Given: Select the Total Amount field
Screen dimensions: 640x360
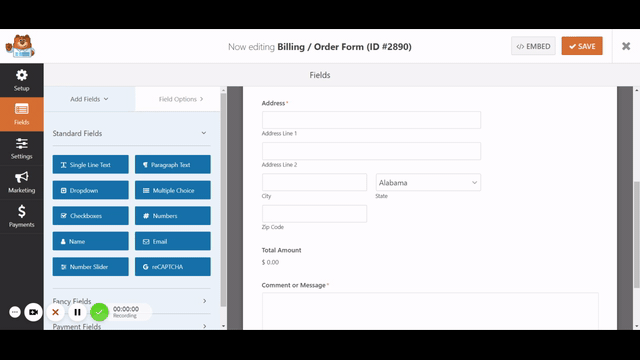Looking at the screenshot, I should pyautogui.click(x=281, y=256).
